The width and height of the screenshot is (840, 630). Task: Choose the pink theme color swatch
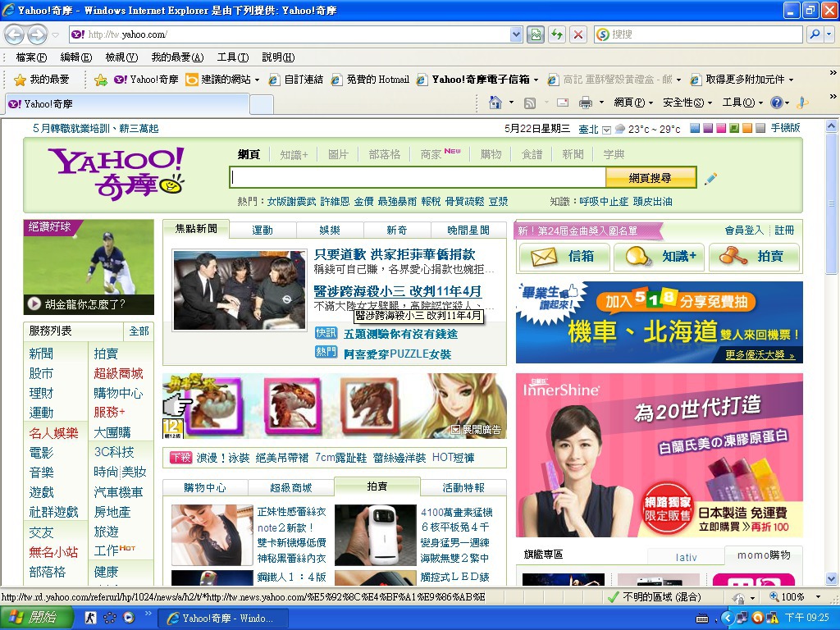click(721, 129)
